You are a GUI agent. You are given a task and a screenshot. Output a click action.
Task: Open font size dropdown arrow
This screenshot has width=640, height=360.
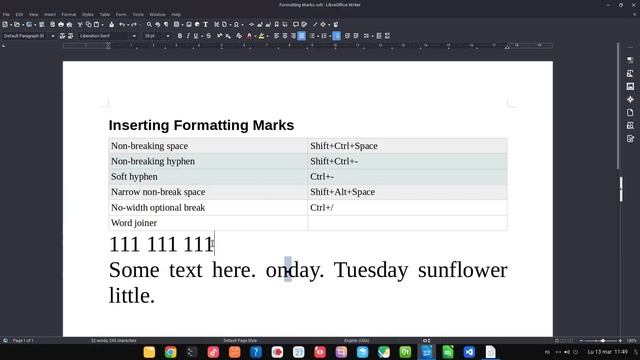(168, 36)
